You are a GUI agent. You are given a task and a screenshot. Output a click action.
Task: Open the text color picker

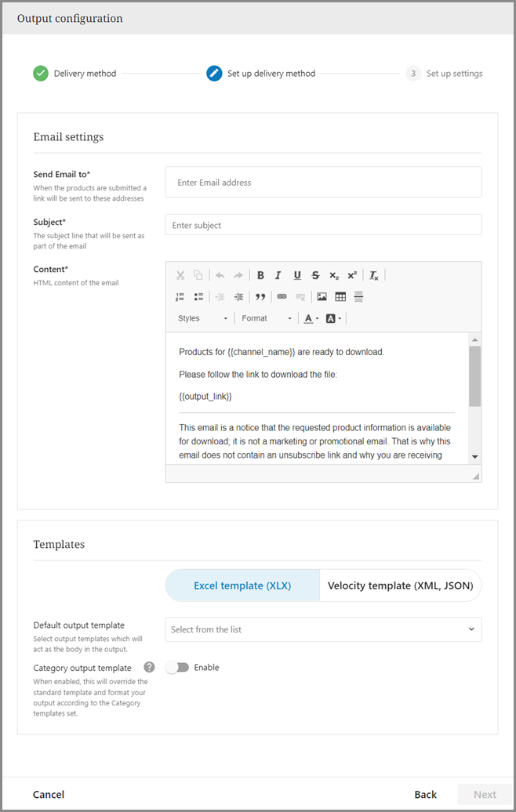tap(311, 318)
